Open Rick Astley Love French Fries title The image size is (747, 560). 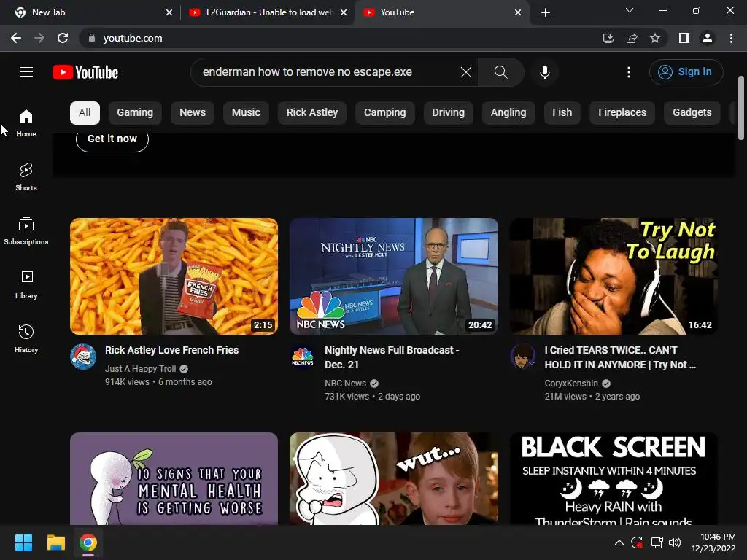tap(171, 350)
